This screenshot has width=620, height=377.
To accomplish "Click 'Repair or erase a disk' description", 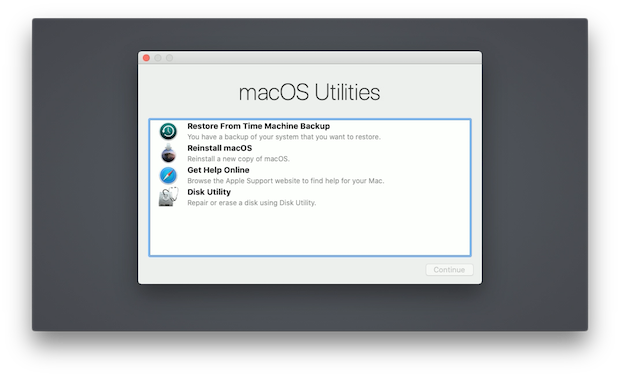I will (251, 203).
